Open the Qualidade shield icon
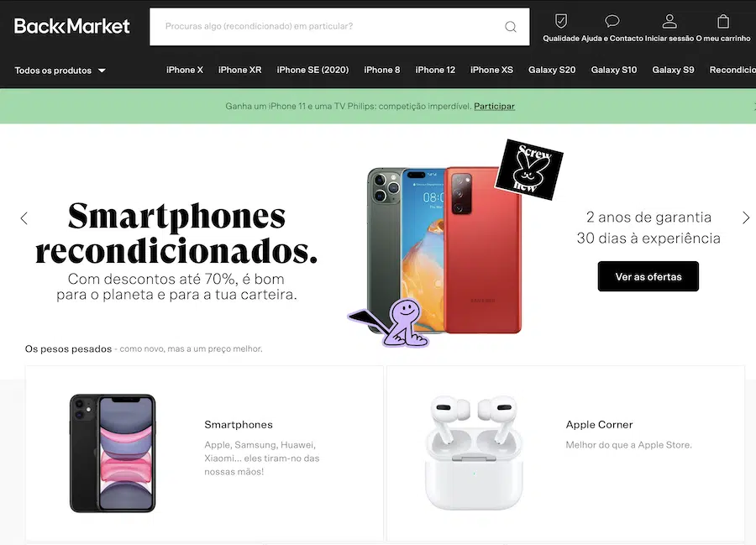This screenshot has height=545, width=756. [561, 21]
